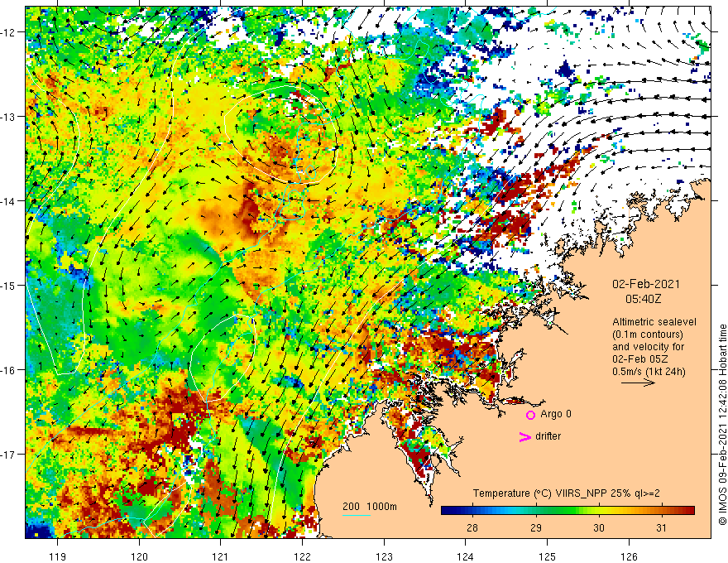Click the latitude axis label -17
Screen dimensions: 728x563
tap(8, 455)
